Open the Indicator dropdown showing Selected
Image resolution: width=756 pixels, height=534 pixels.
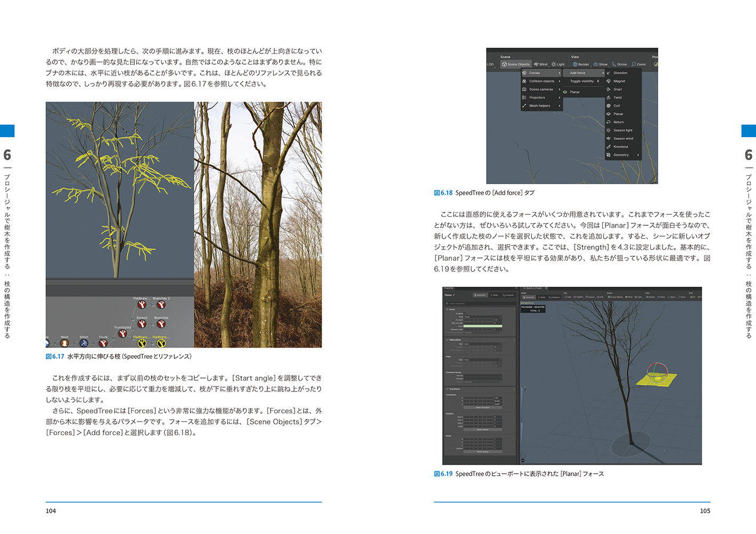(x=483, y=382)
